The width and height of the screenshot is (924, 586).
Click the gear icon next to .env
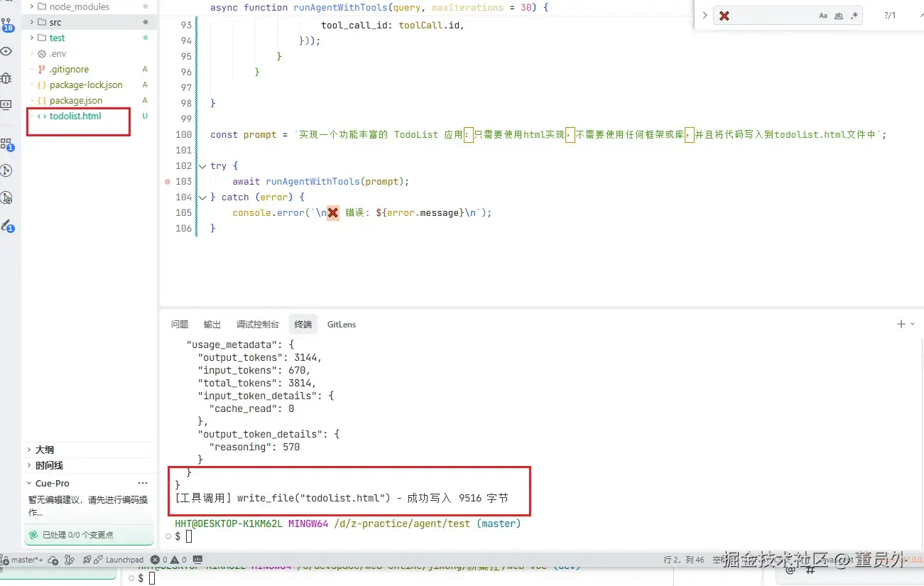tap(42, 54)
